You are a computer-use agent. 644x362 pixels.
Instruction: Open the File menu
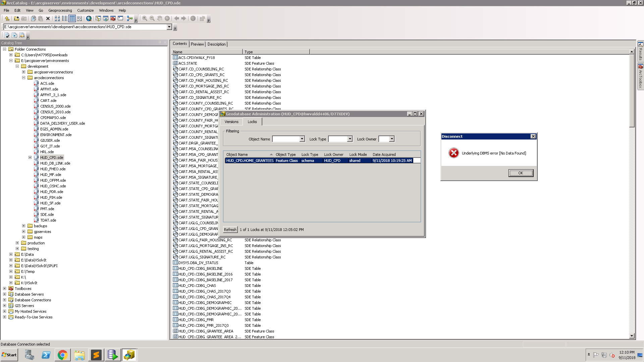point(6,10)
